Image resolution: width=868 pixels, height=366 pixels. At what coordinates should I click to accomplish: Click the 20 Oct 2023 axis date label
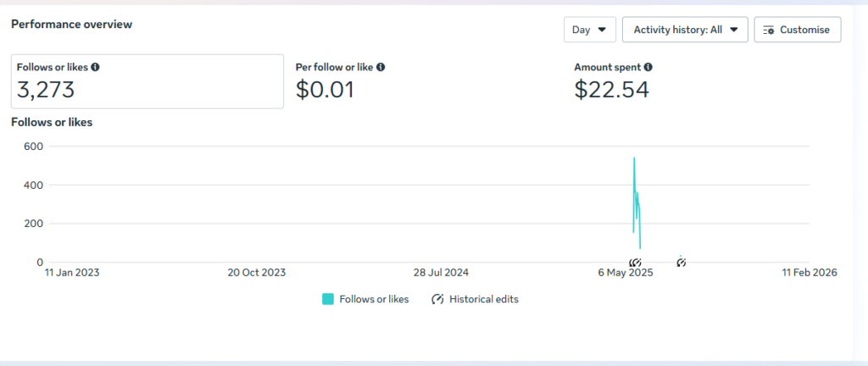pos(256,273)
